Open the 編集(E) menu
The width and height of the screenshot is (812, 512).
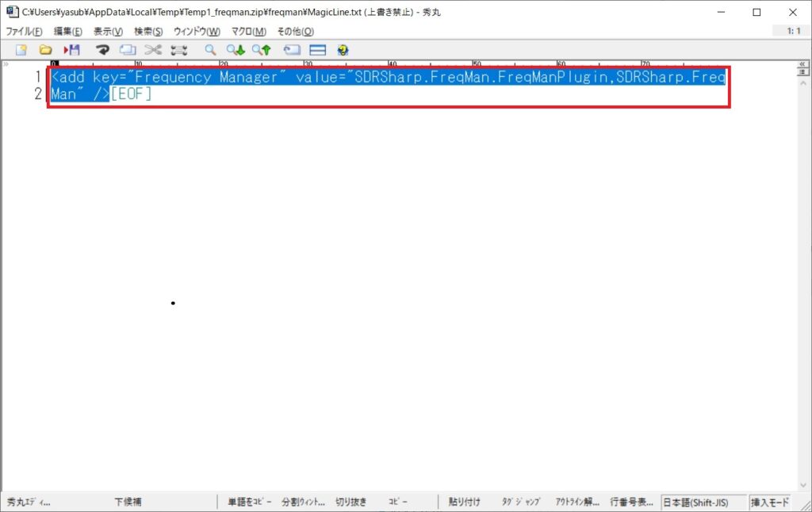(68, 32)
